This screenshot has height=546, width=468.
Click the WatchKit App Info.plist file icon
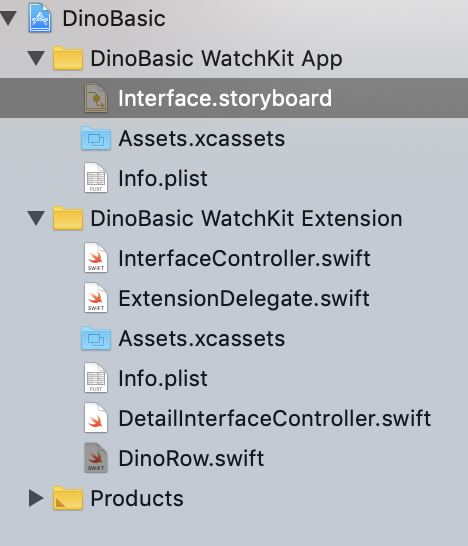pos(96,178)
